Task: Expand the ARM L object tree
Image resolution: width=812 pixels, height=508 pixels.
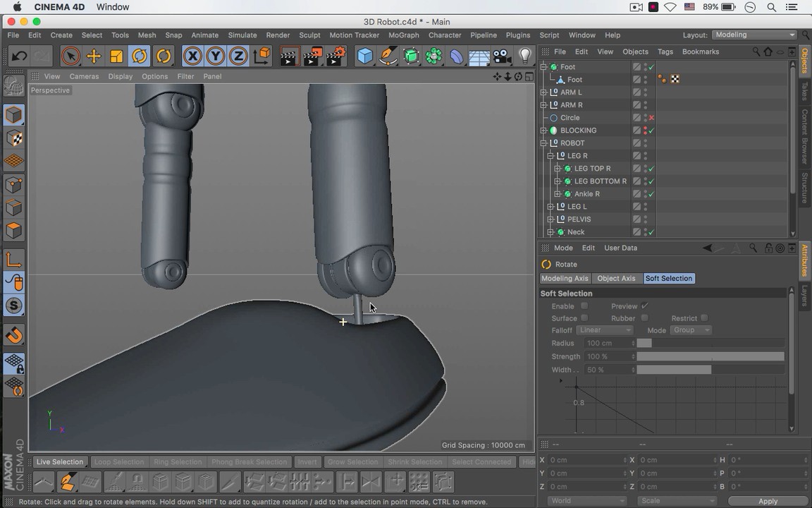Action: coord(543,92)
